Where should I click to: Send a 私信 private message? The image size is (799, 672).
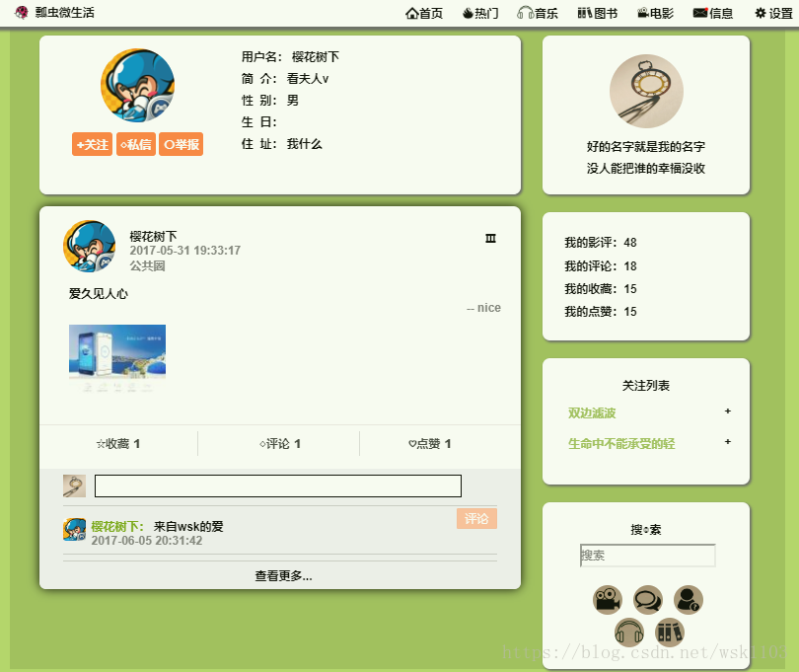click(x=136, y=144)
